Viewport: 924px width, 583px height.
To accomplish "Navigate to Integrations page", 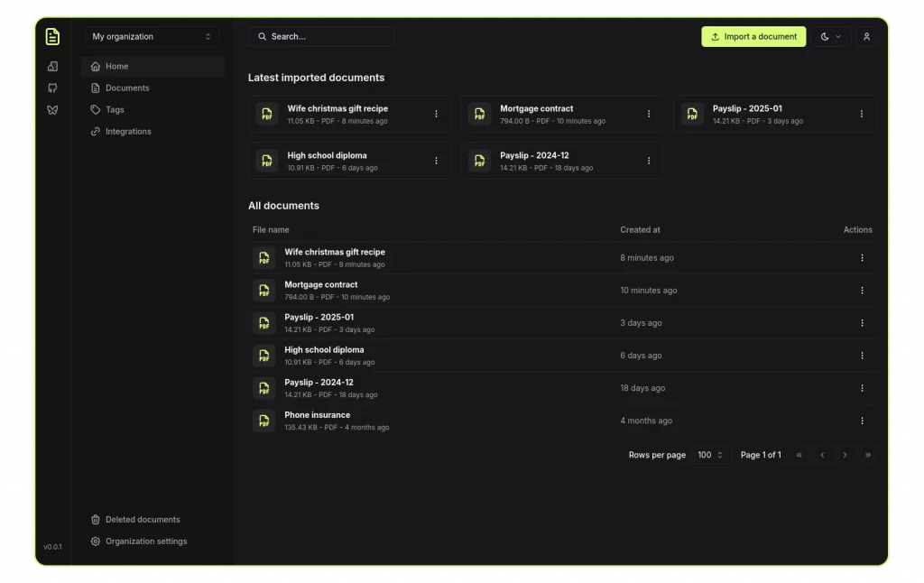I will [128, 132].
